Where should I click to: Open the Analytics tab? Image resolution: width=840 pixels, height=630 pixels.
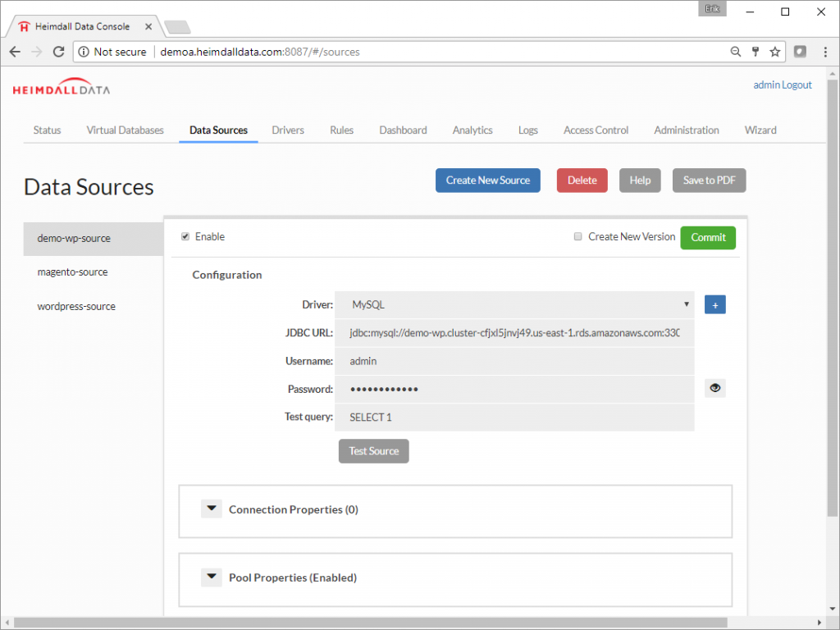472,130
